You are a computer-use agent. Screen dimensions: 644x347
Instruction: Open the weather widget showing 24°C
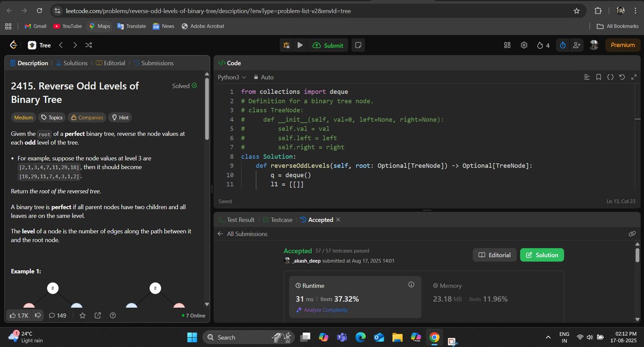[27, 337]
